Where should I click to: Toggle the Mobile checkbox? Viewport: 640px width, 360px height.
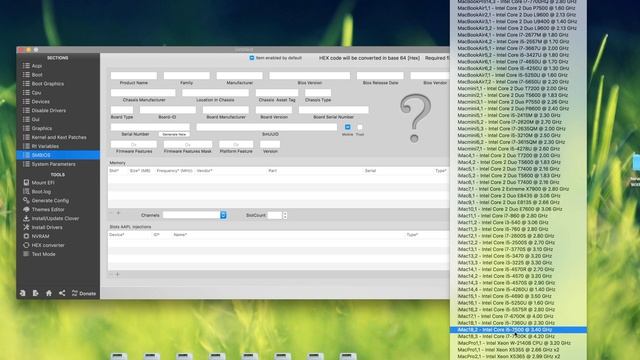[x=347, y=127]
